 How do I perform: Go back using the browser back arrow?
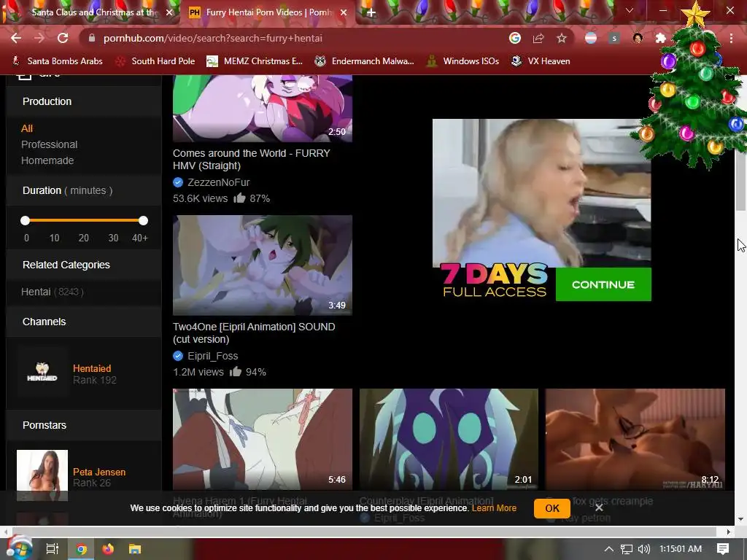point(16,38)
